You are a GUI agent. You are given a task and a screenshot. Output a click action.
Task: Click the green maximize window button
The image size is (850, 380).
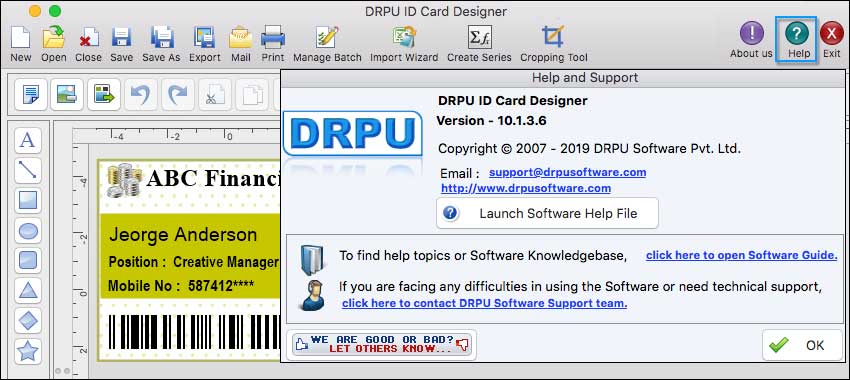pyautogui.click(x=55, y=11)
